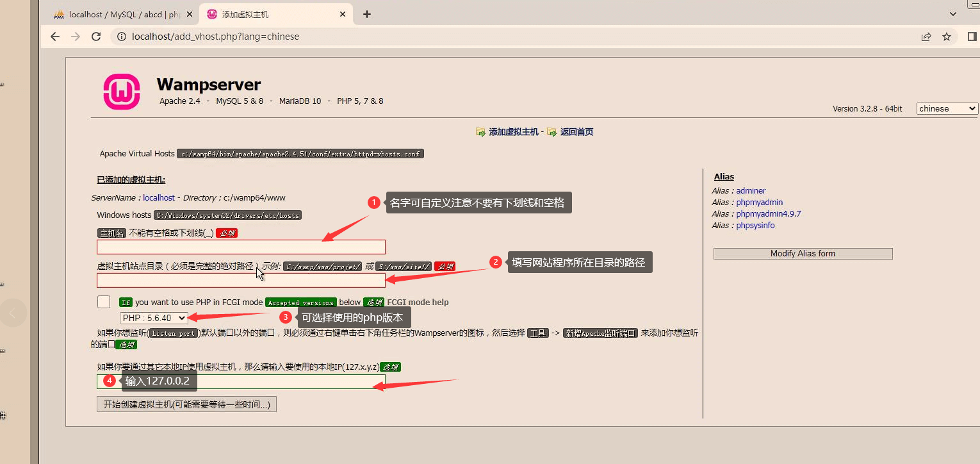This screenshot has height=464, width=980.
Task: Open the phpmyadmin4.9.7 alias link
Action: tap(769, 214)
